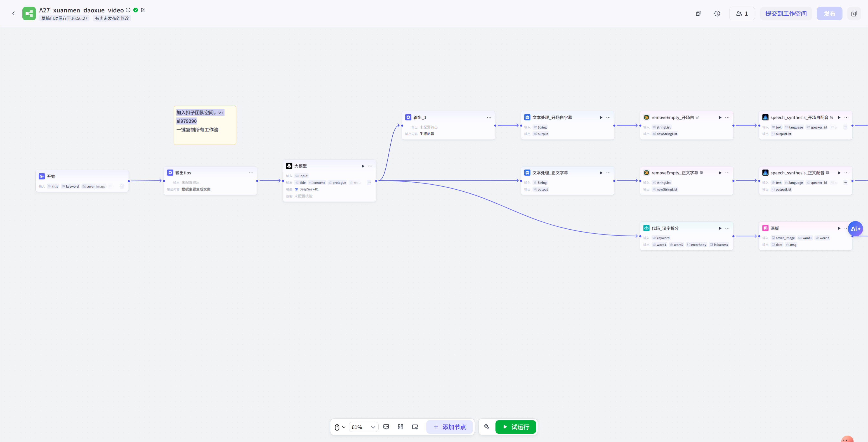
Task: Open the 输出tips node more options menu
Action: pyautogui.click(x=251, y=173)
